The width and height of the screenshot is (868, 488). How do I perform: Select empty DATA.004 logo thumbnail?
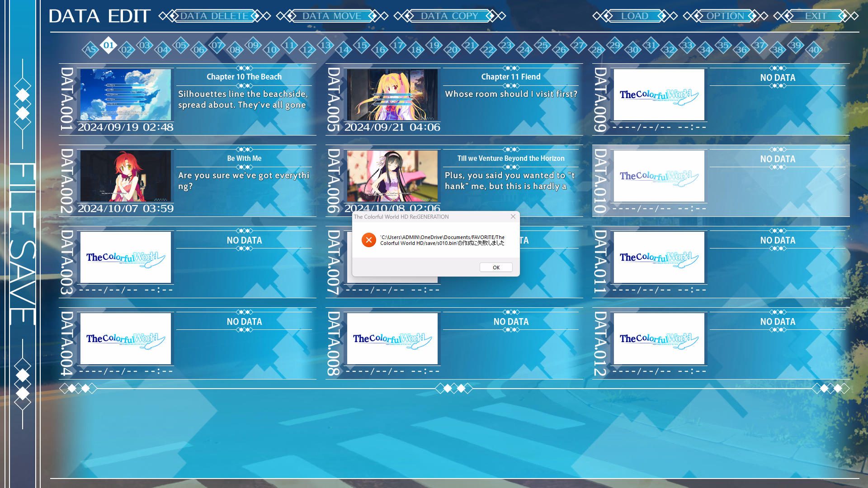point(126,338)
